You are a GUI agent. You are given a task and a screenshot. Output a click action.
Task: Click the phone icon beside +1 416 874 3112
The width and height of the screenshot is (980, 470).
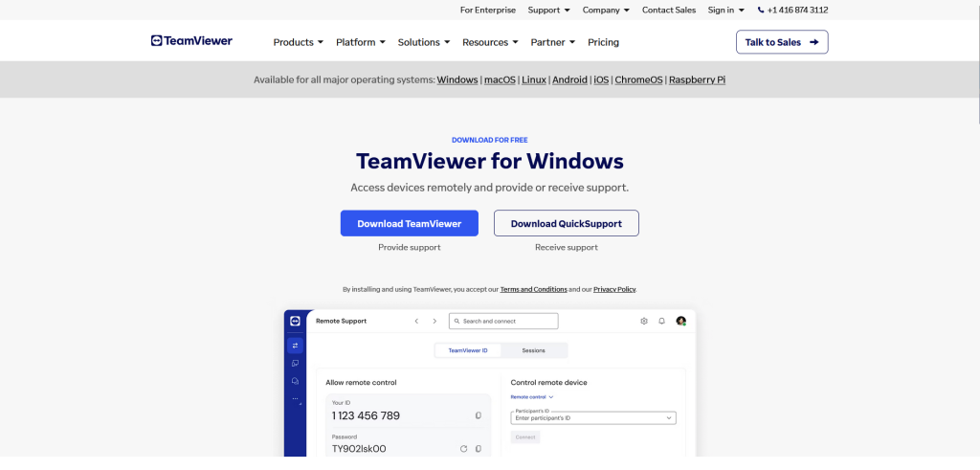click(761, 10)
